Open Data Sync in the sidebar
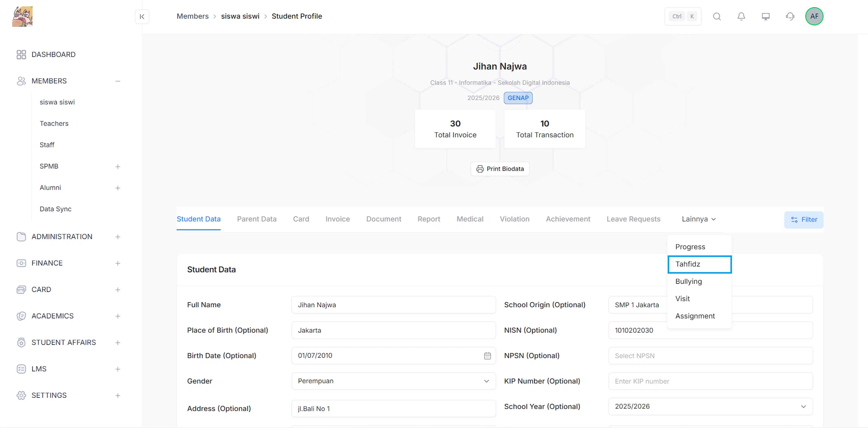The height and width of the screenshot is (428, 868). [x=55, y=209]
